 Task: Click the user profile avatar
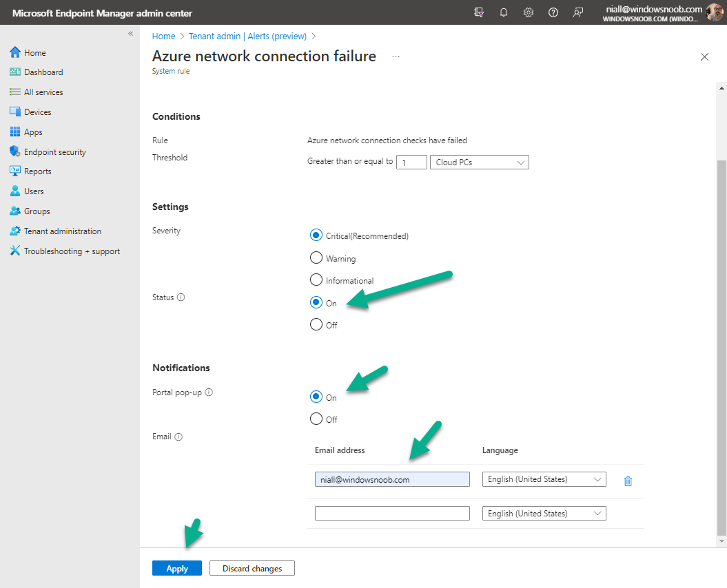(x=714, y=12)
